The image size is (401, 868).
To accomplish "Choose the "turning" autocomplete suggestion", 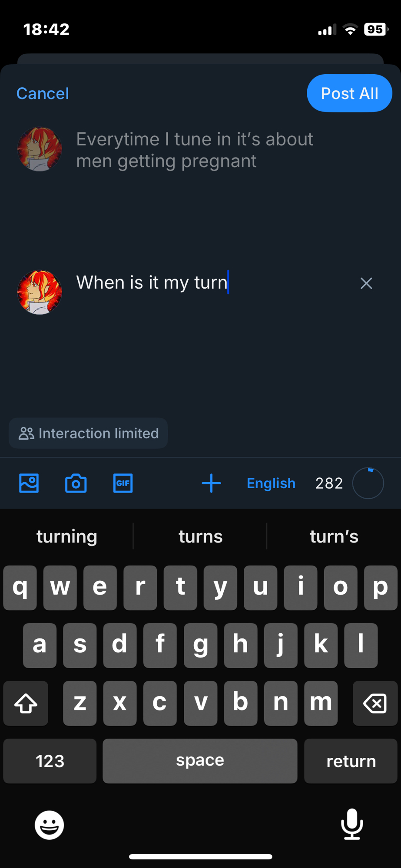I will (x=67, y=536).
